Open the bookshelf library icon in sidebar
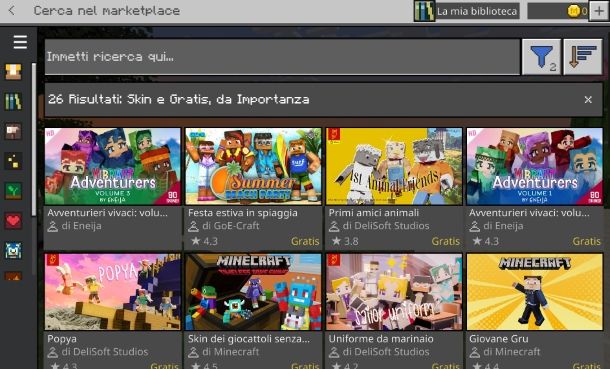Screen dimensions: 610x369 (x=13, y=101)
